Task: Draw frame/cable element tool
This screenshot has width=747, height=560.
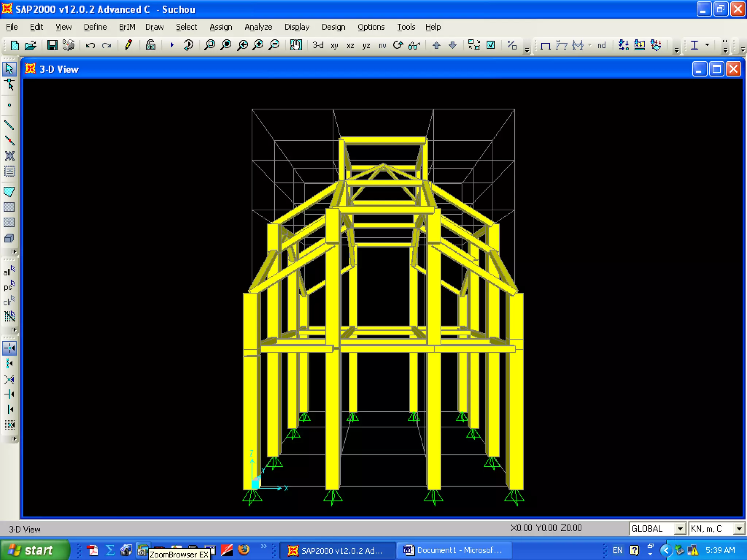Action: tap(9, 125)
